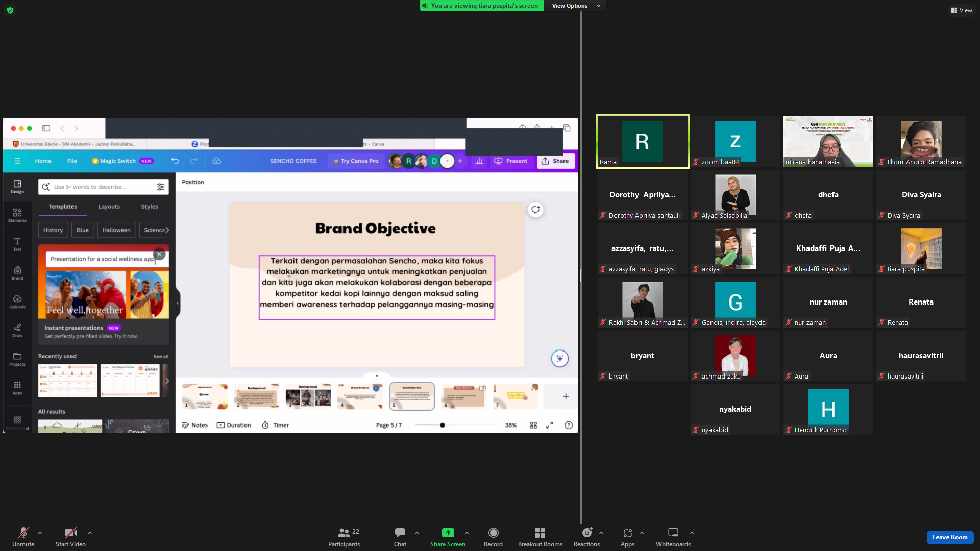980x551 pixels.
Task: Expand View Options dropdown
Action: coord(575,6)
